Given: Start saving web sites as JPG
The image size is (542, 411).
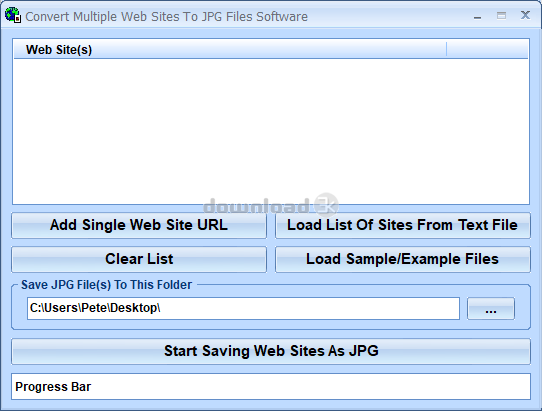Looking at the screenshot, I should click(x=271, y=351).
